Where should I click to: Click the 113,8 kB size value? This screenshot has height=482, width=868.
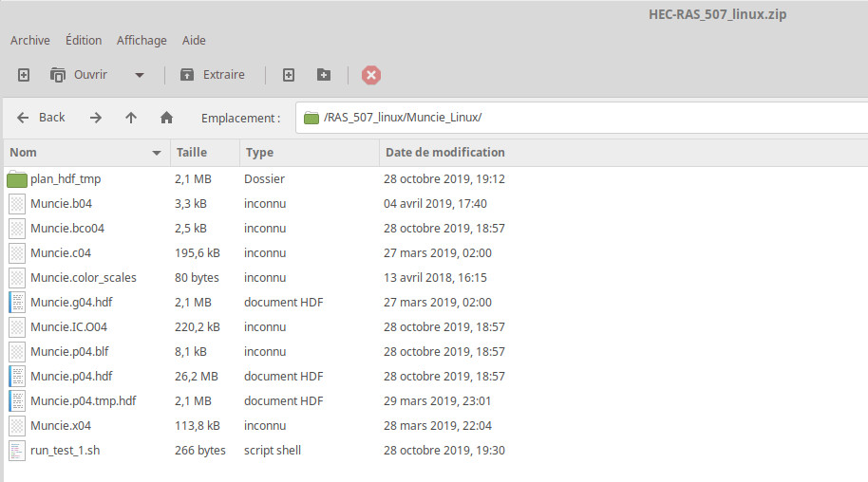[198, 426]
